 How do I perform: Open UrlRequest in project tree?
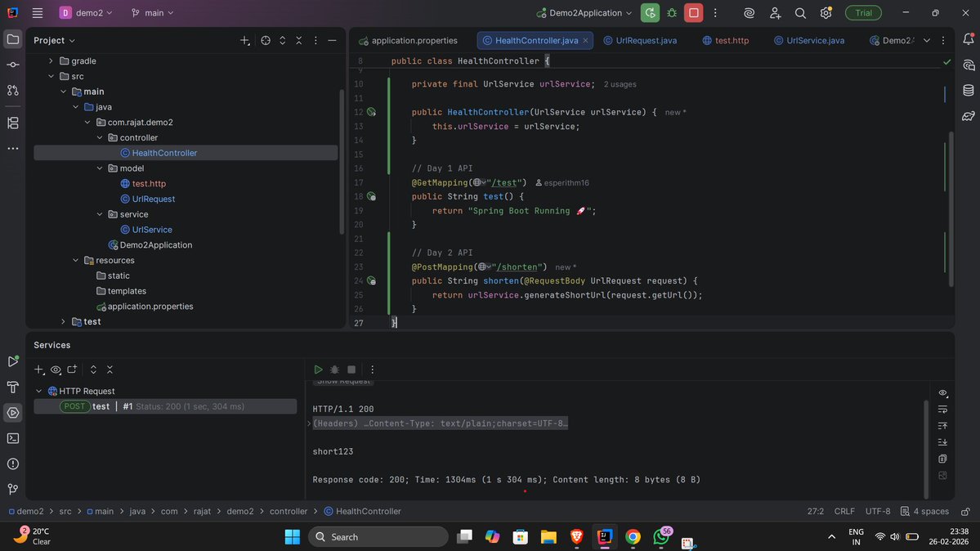153,199
